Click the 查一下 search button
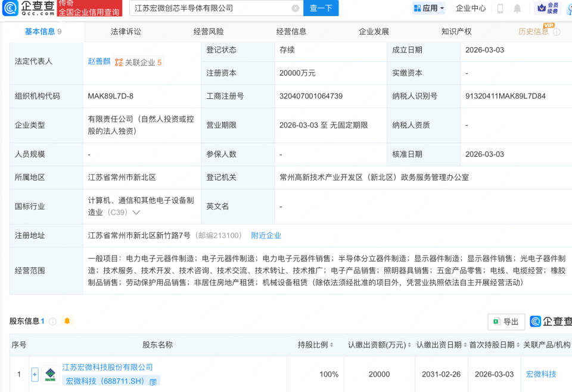Screen dimensions: 572x392 tap(321, 8)
